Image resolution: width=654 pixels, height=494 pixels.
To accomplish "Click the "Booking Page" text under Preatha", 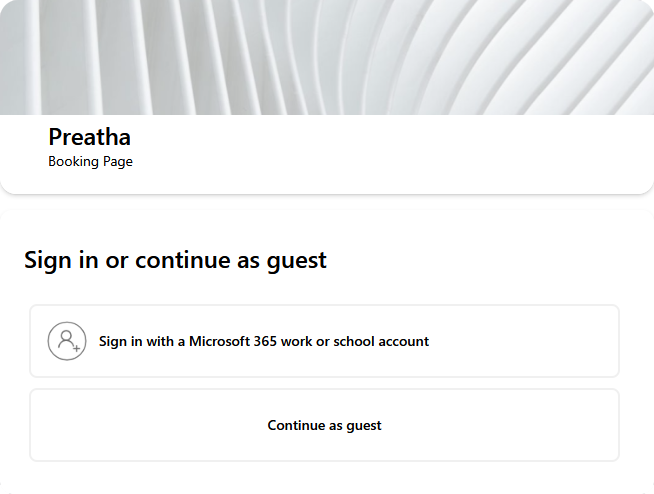I will point(90,161).
